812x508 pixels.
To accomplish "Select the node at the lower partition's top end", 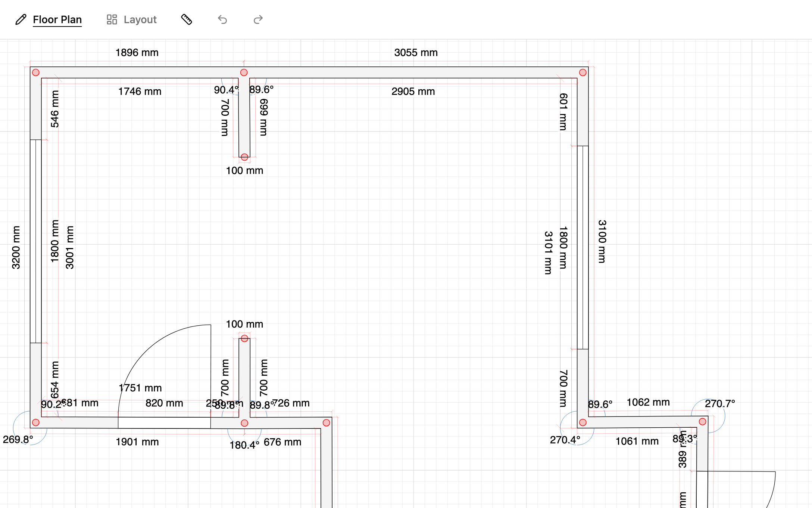I will (244, 338).
